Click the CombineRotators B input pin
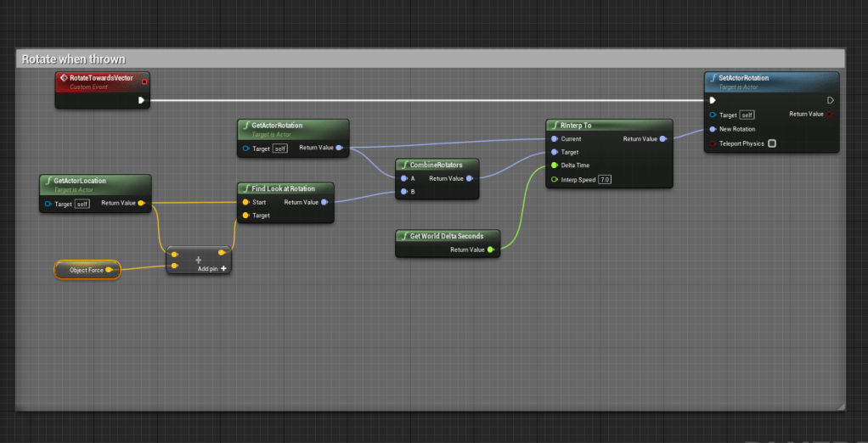This screenshot has width=868, height=443. coord(403,192)
